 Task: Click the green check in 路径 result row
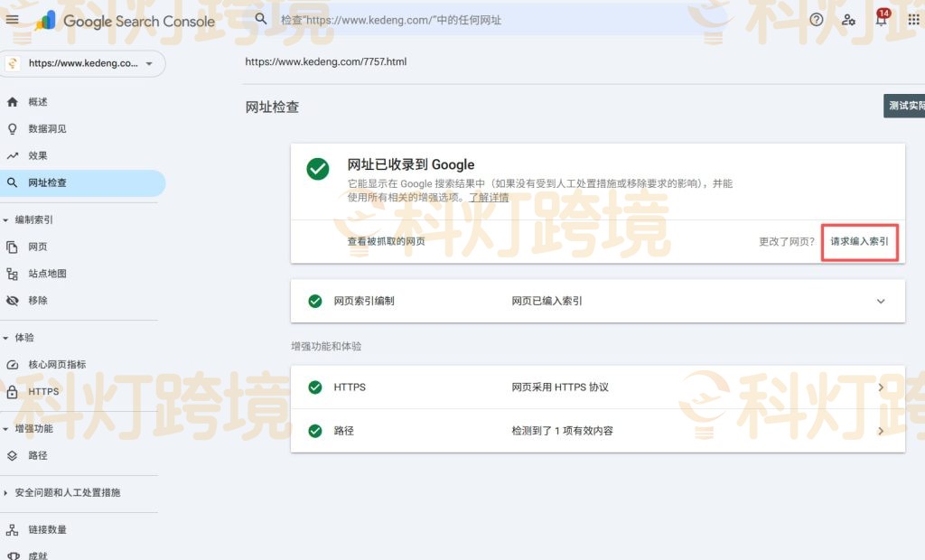315,431
